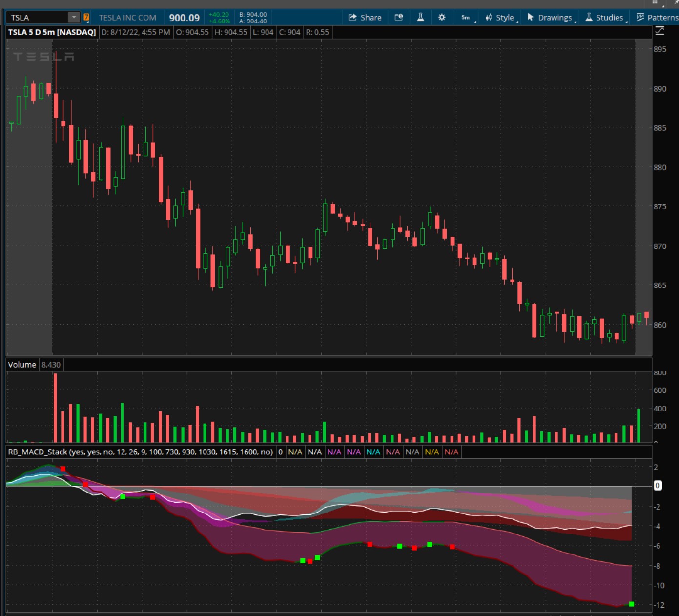Click the last green MACD signal square

pyautogui.click(x=632, y=604)
